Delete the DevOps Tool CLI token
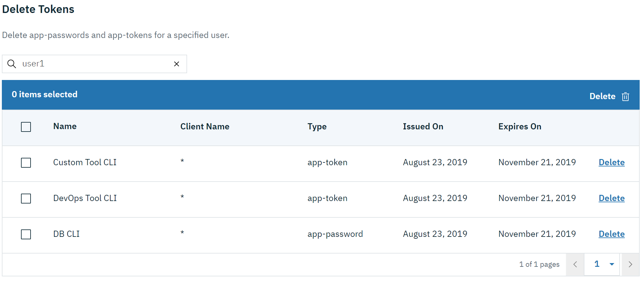The width and height of the screenshot is (644, 281). coord(611,198)
